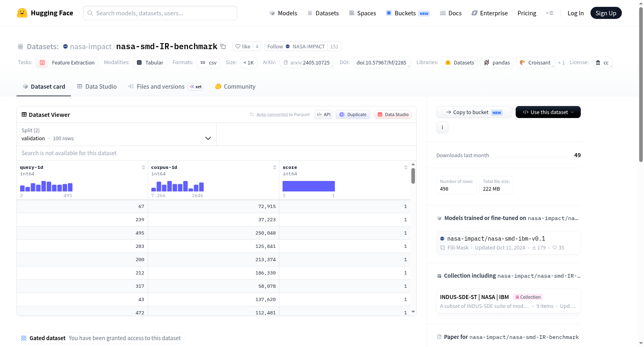The image size is (644, 347).
Task: Select table cell 72,915
Action: [x=213, y=206]
